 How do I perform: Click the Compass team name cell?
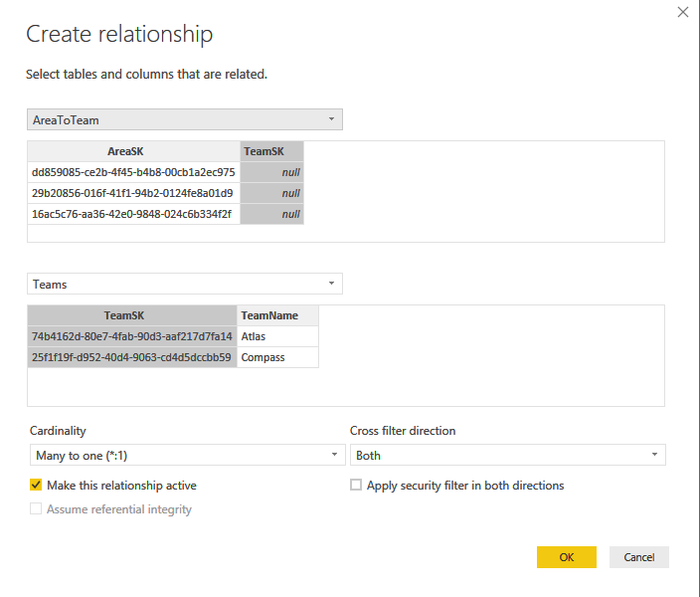(x=277, y=357)
